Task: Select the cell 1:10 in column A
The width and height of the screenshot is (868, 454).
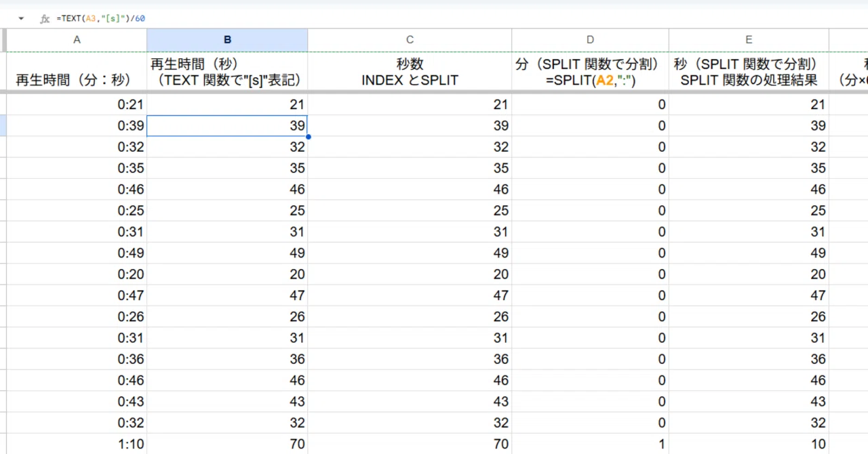Action: [77, 445]
